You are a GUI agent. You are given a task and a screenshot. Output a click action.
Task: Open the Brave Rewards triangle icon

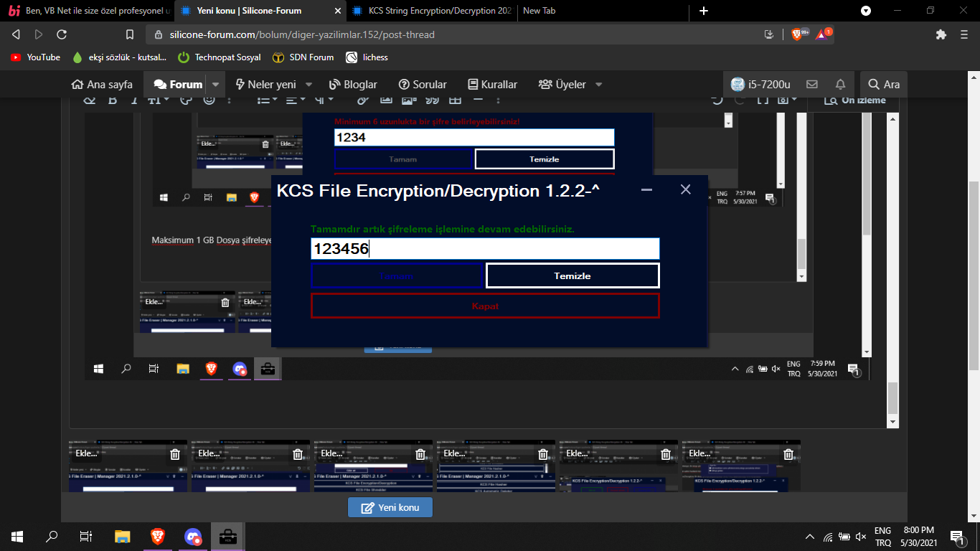(822, 34)
